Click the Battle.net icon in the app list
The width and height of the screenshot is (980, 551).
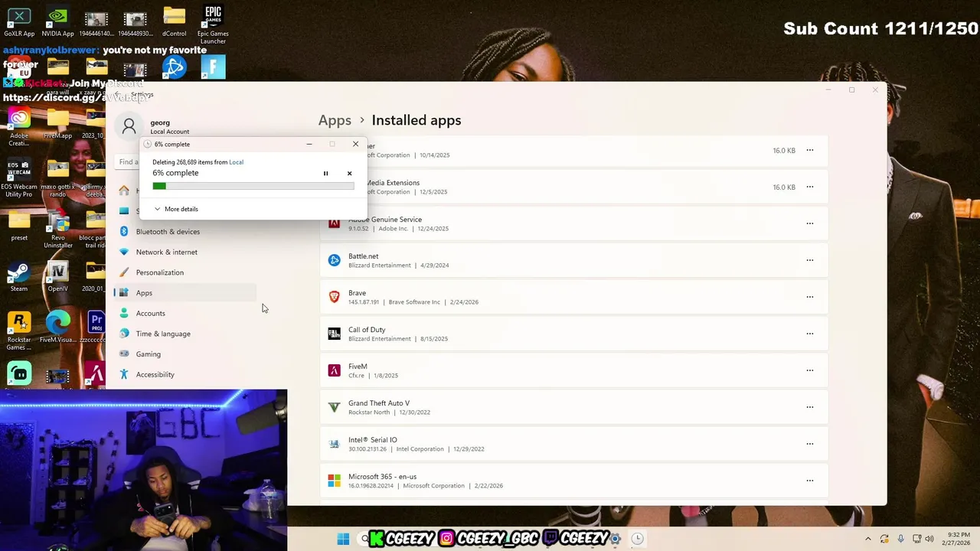tap(334, 260)
